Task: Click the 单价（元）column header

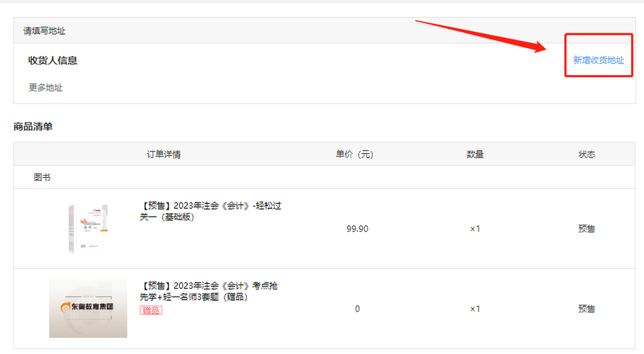Action: click(x=357, y=154)
